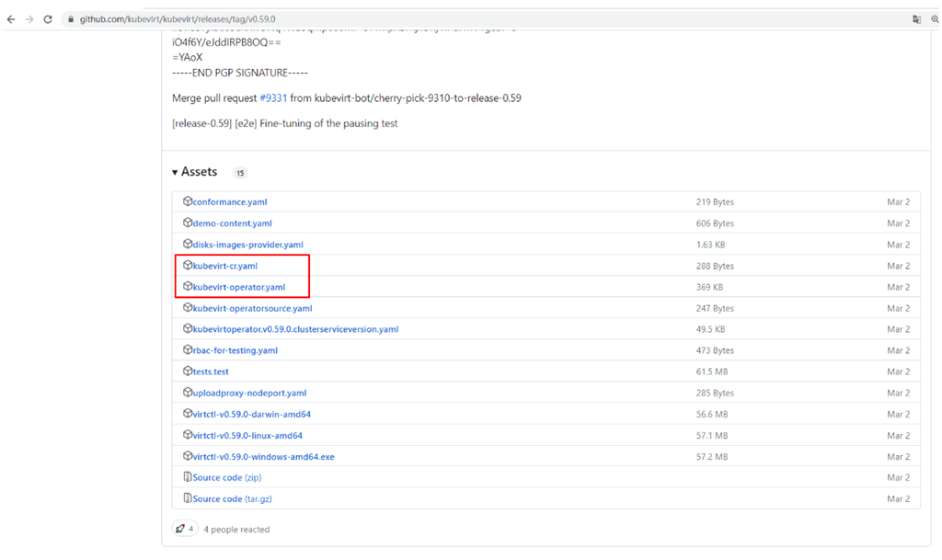The image size is (942, 560).
Task: Click the '61.5 MB' size of tests.test
Action: pyautogui.click(x=712, y=372)
